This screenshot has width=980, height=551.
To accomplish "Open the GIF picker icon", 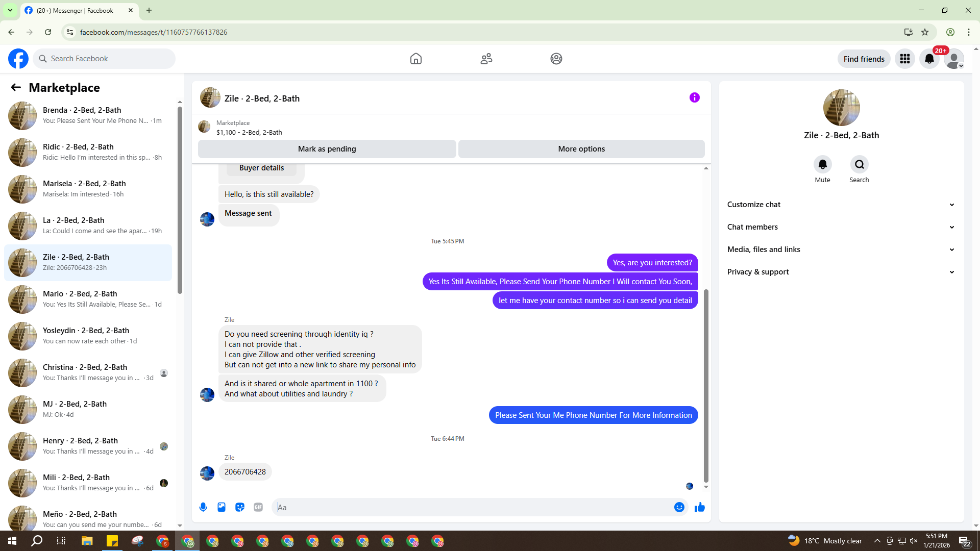I will (x=258, y=507).
